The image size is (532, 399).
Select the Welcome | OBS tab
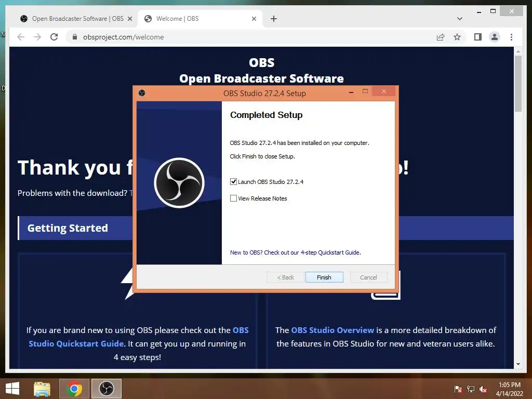tap(200, 19)
